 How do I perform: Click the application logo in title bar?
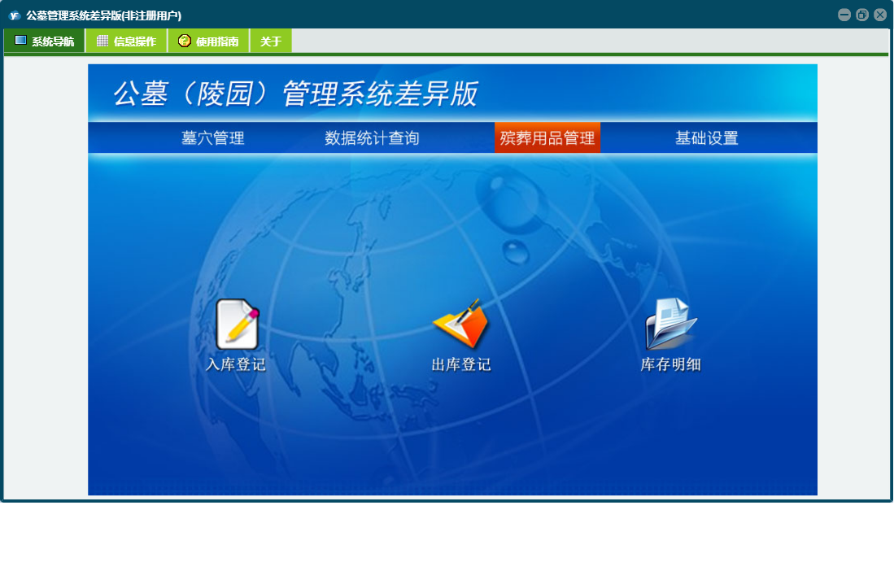click(14, 15)
